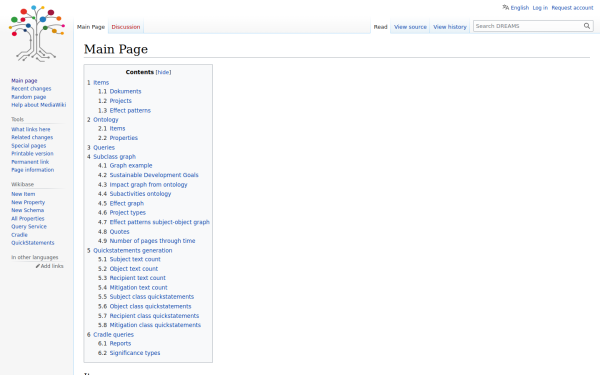Viewport: 600px width, 375px height.
Task: Click the search magnifier icon
Action: coord(587,26)
